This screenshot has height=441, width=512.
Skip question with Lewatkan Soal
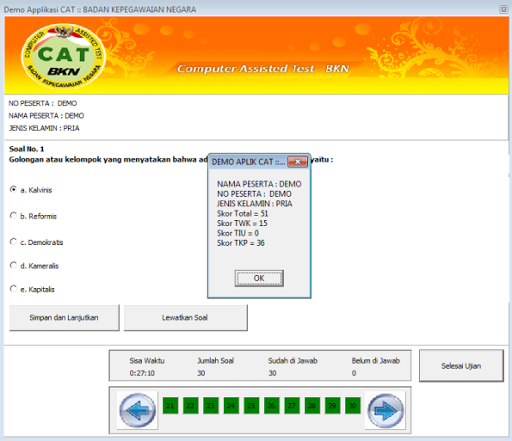click(185, 318)
